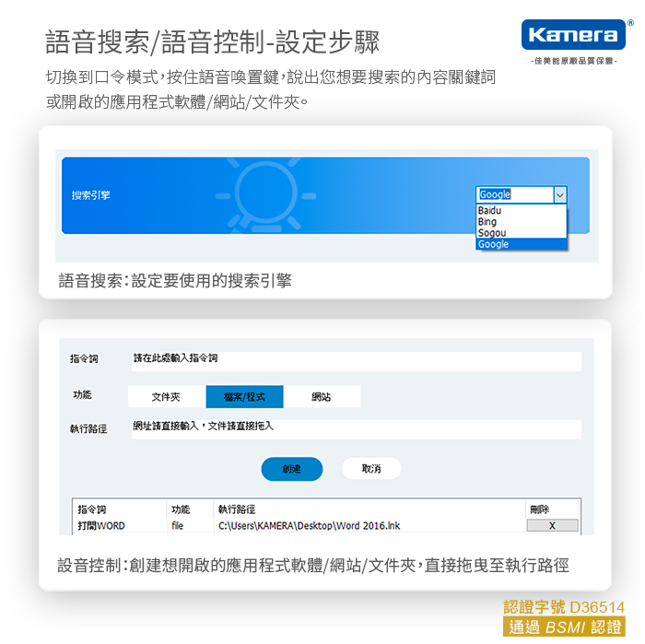Click the 執行路徑 path input field
Viewport: 645px width, 644px height.
click(x=355, y=428)
